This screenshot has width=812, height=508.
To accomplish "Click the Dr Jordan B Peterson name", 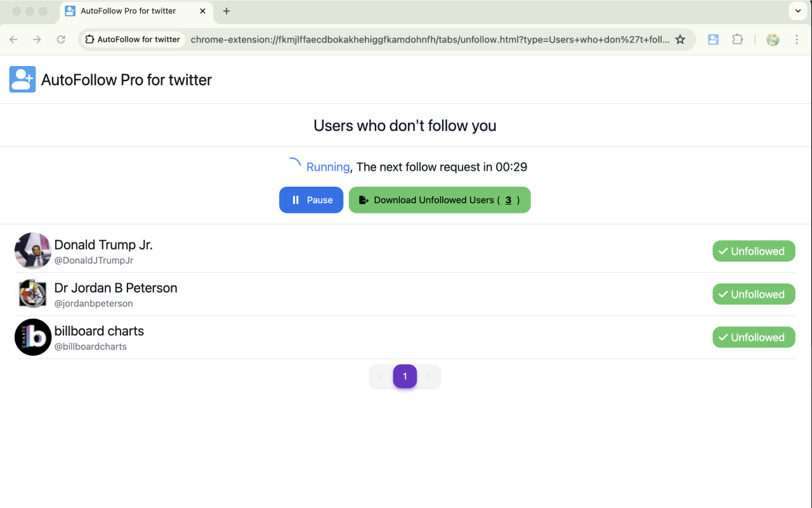I will 115,288.
